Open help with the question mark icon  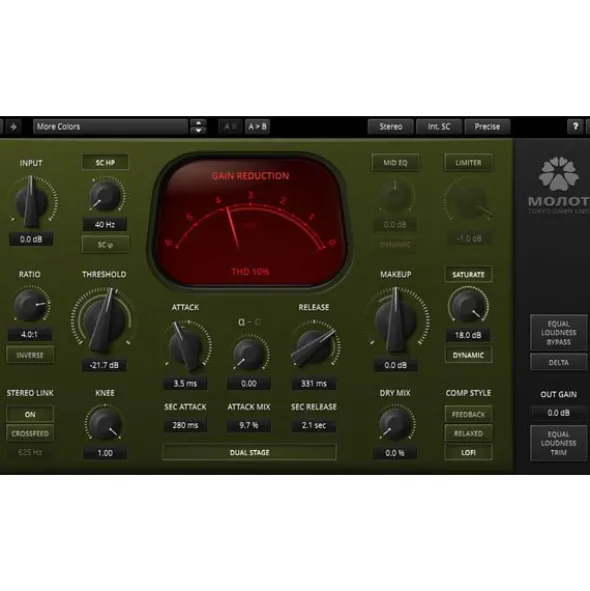pyautogui.click(x=575, y=127)
